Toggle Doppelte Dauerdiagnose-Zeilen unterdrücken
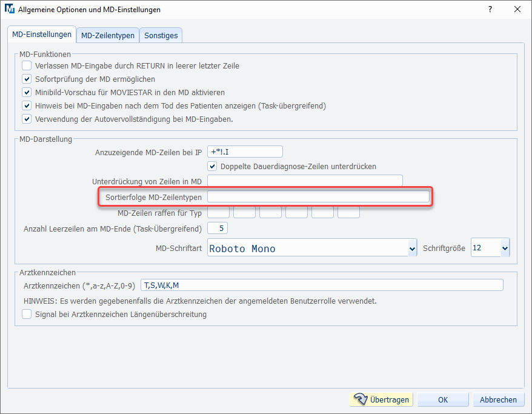 [x=212, y=166]
